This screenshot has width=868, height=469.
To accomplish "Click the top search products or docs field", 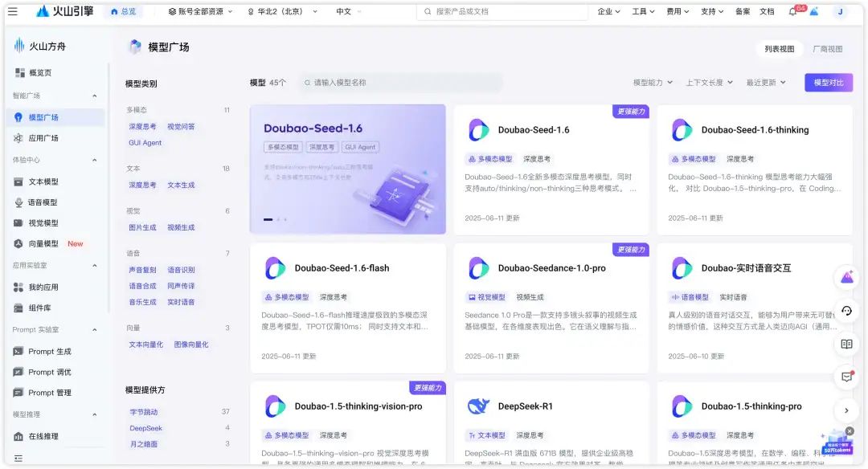I will click(502, 11).
